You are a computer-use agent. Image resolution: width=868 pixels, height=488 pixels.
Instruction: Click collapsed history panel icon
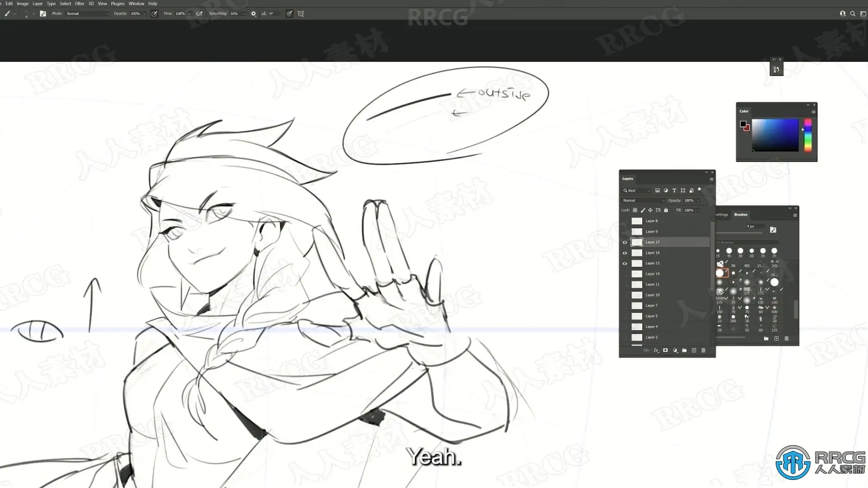click(776, 70)
